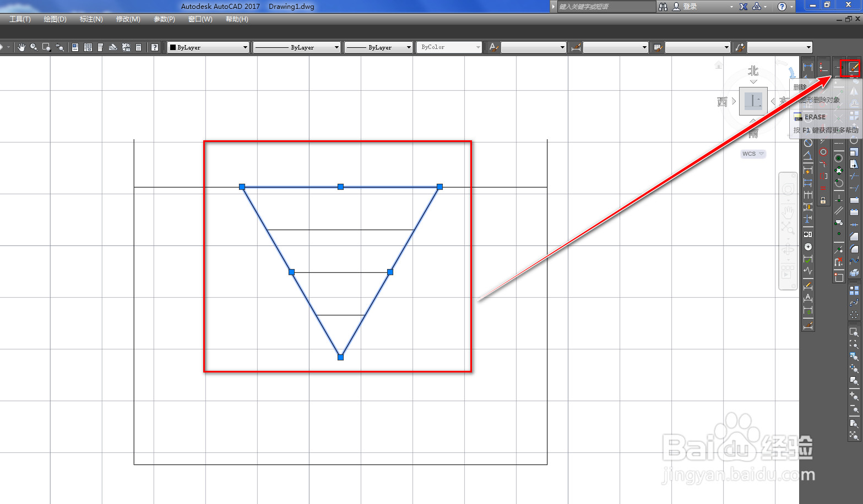863x504 pixels.
Task: Select the Pan hand tool
Action: click(21, 47)
